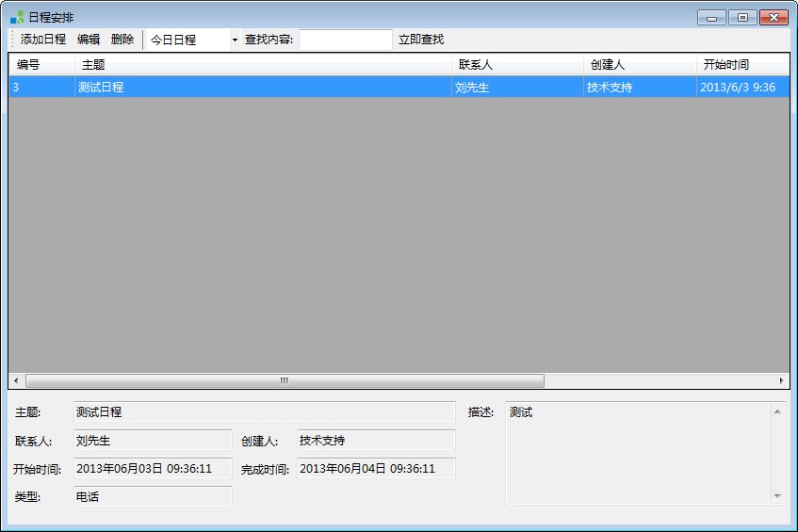Click the 日程安排 window title icon
The width and height of the screenshot is (798, 532).
tap(17, 17)
